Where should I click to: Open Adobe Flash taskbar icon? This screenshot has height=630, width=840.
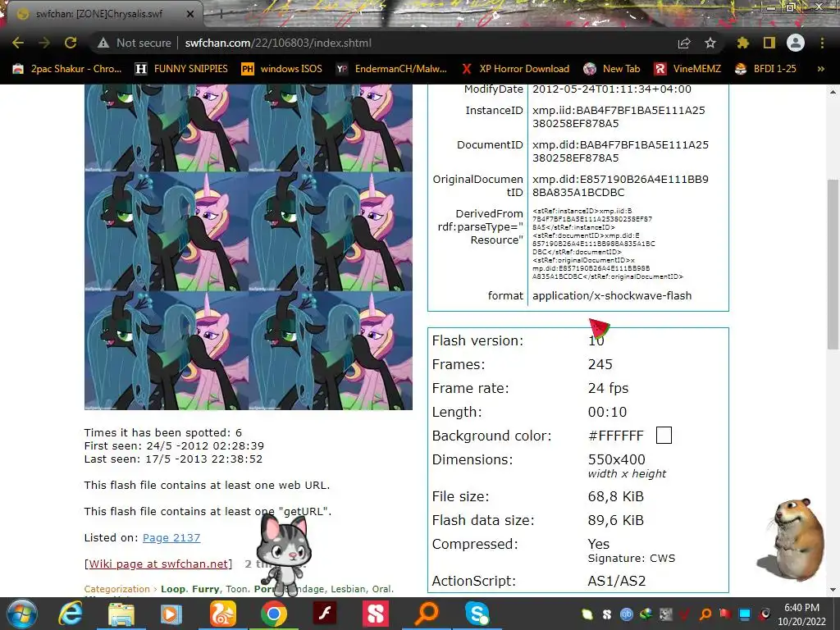tap(325, 614)
